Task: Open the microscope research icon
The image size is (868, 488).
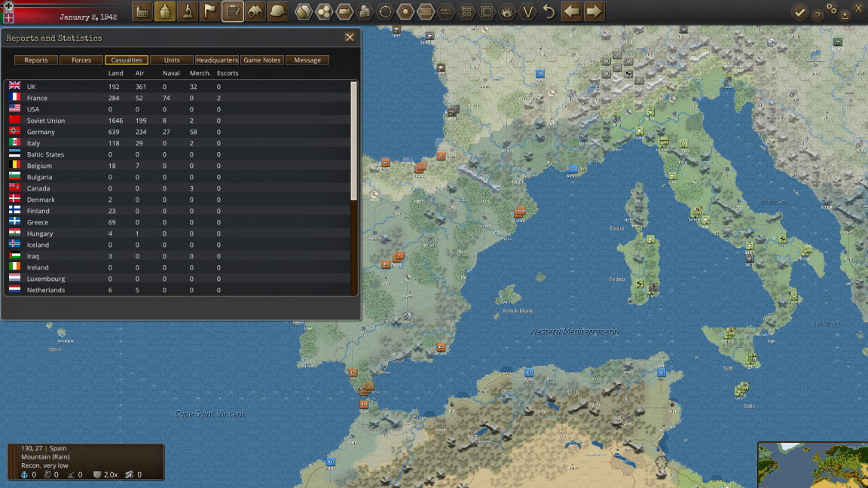Action: click(187, 11)
